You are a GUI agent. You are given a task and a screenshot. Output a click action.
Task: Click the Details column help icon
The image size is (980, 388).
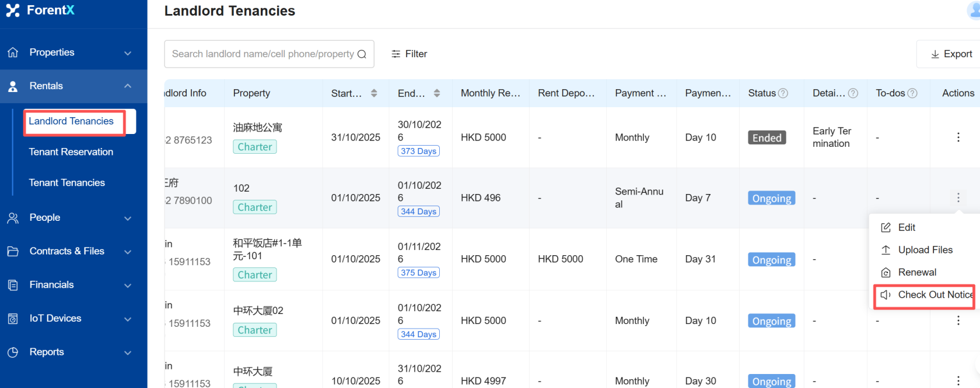tap(853, 93)
